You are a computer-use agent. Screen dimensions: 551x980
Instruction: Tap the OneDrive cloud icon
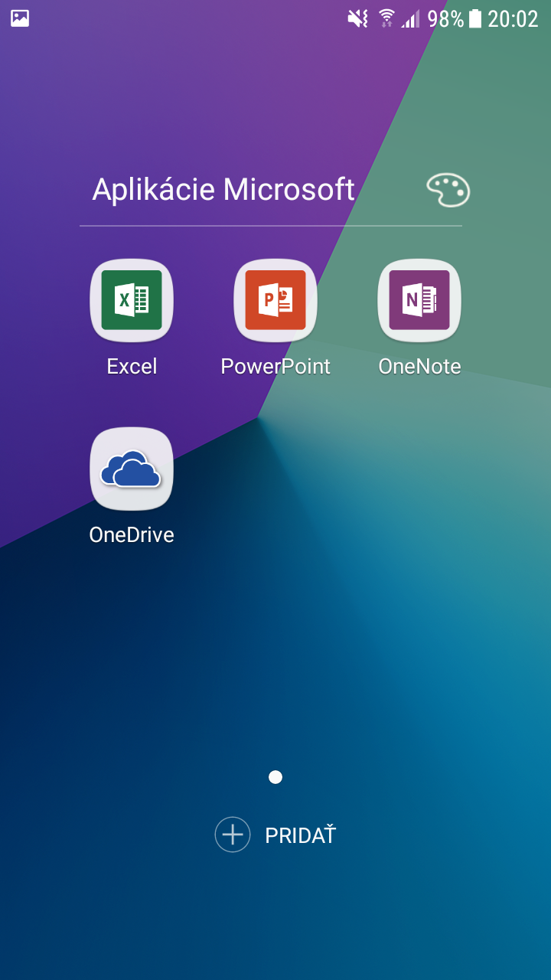tap(132, 469)
